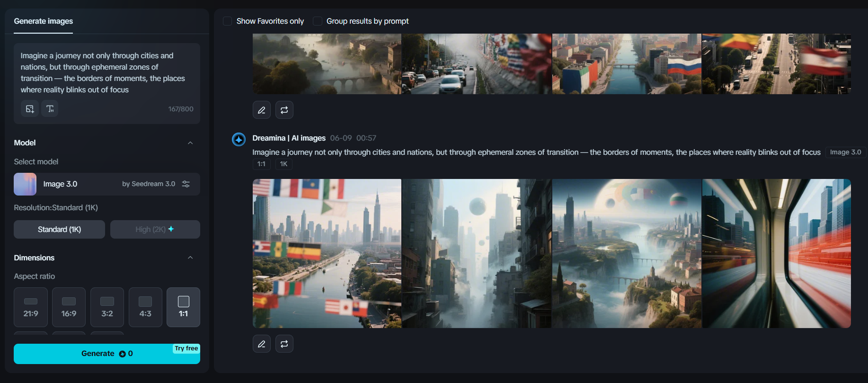Select the 1:1 aspect ratio
The width and height of the screenshot is (868, 383).
183,307
